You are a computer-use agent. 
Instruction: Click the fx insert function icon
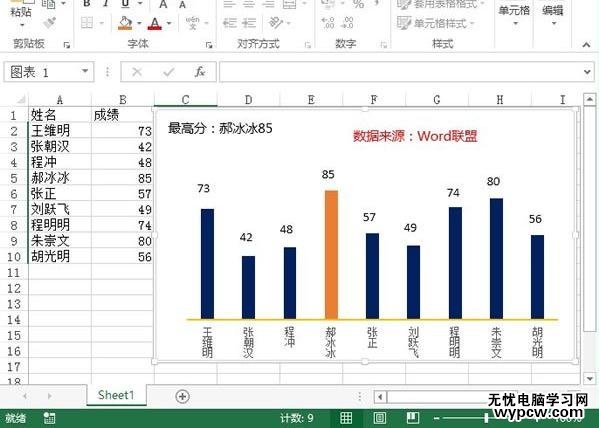click(200, 72)
